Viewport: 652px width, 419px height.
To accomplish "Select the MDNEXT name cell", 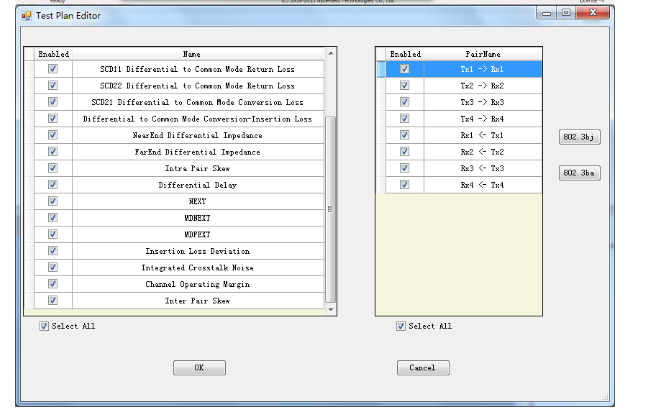I will point(198,218).
